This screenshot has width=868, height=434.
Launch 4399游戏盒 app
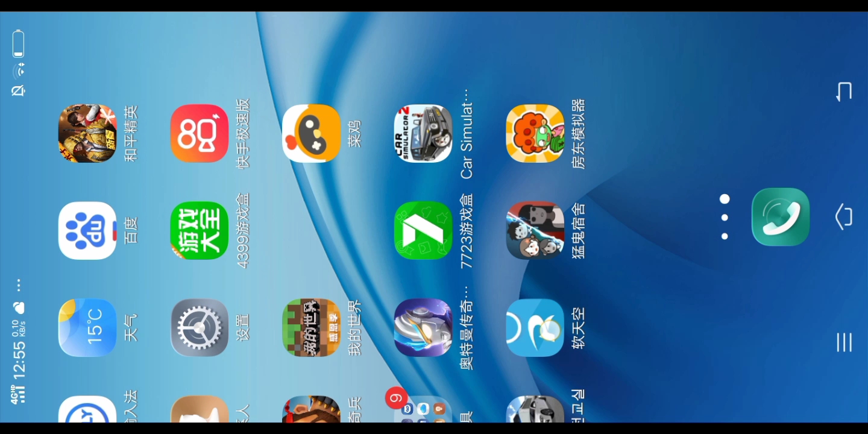pyautogui.click(x=200, y=230)
